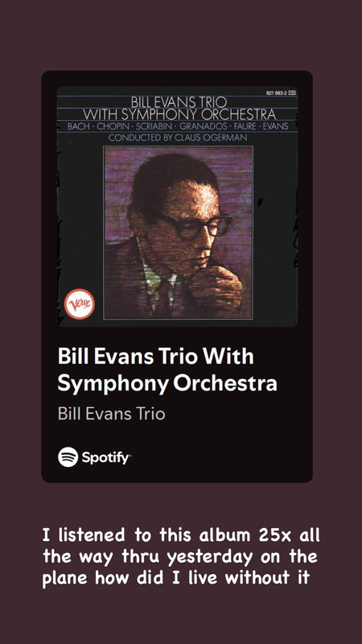Click the cover heading BILL EVANS TRIO
Viewport: 362px width, 644px height.
click(179, 102)
